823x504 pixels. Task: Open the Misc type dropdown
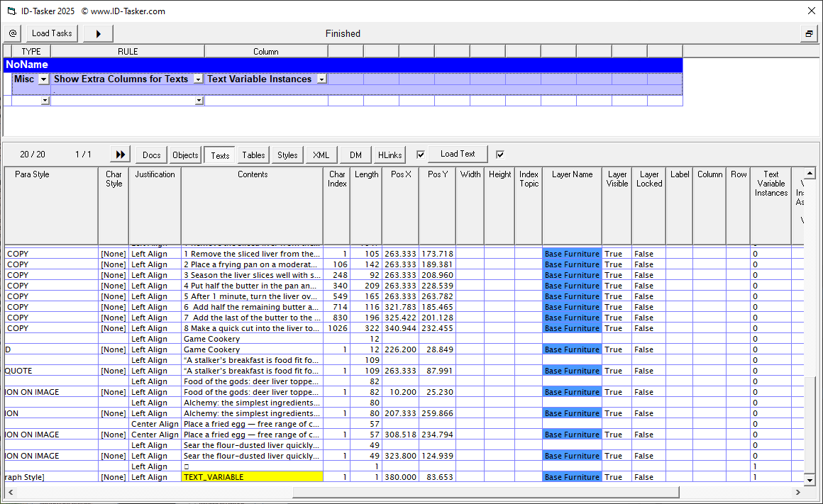(43, 79)
